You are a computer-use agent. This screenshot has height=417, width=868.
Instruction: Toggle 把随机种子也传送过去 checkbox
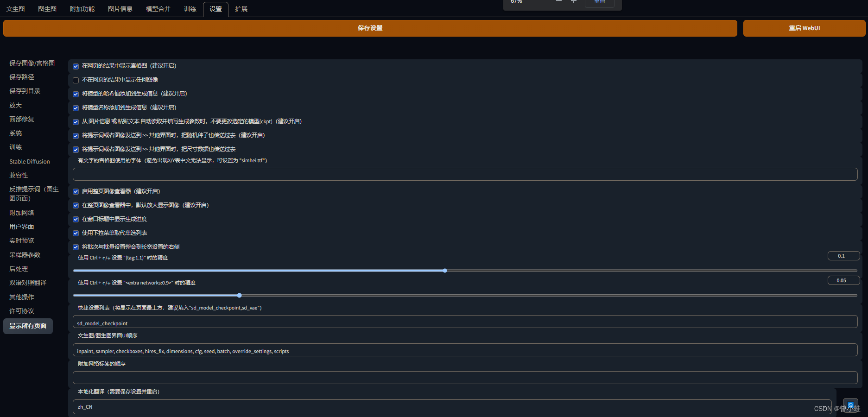[76, 136]
